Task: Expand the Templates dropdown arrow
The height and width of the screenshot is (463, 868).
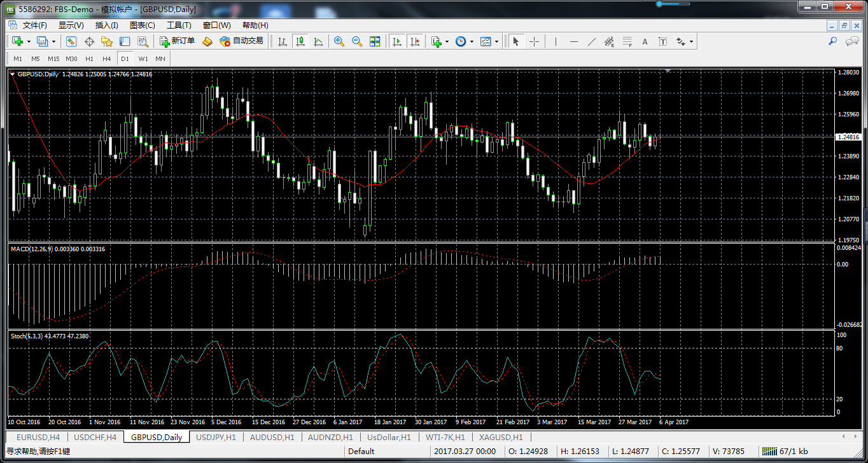Action: [x=496, y=41]
